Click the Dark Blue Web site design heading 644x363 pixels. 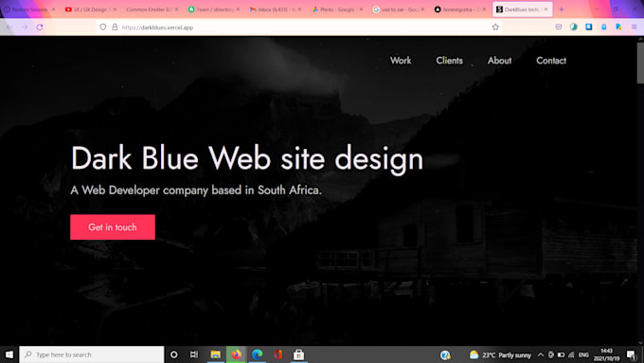247,159
